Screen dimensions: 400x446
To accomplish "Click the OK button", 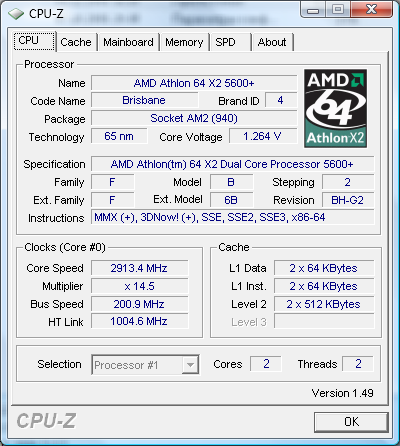I will [351, 422].
